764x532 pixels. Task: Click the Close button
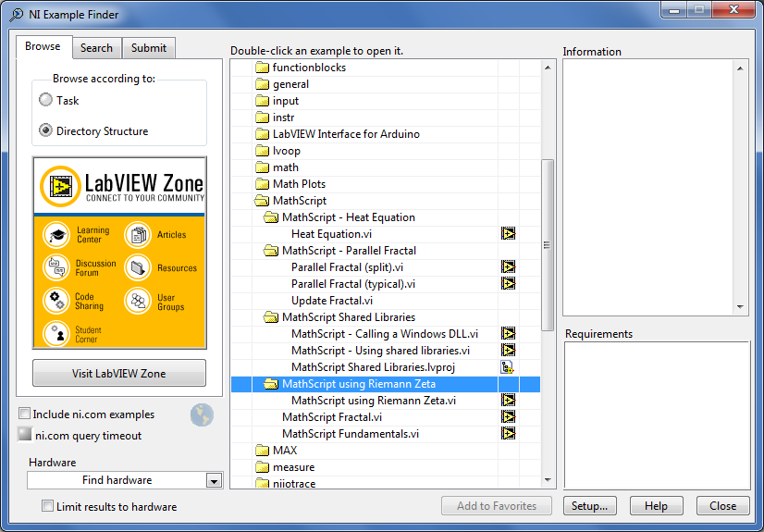722,506
